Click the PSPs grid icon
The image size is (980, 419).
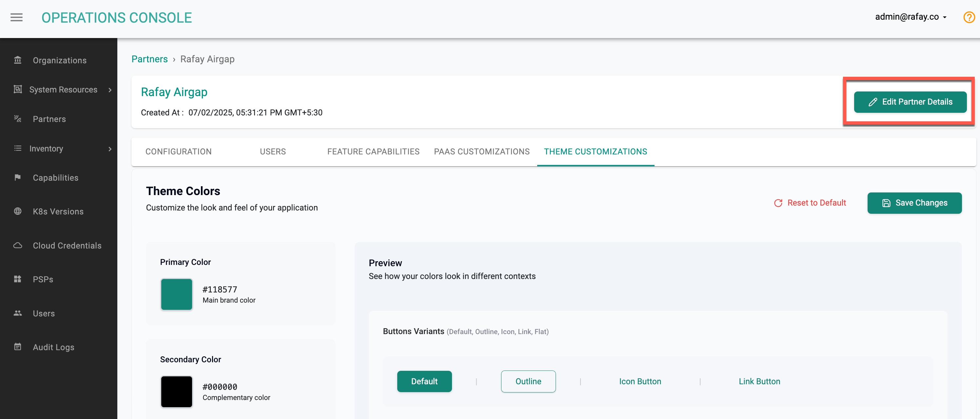tap(17, 279)
